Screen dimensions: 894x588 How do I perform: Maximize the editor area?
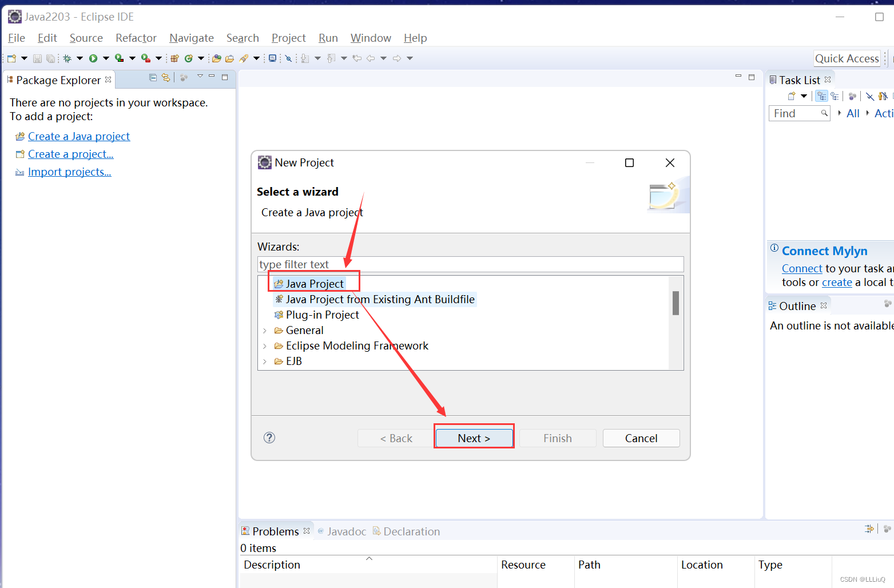click(752, 77)
